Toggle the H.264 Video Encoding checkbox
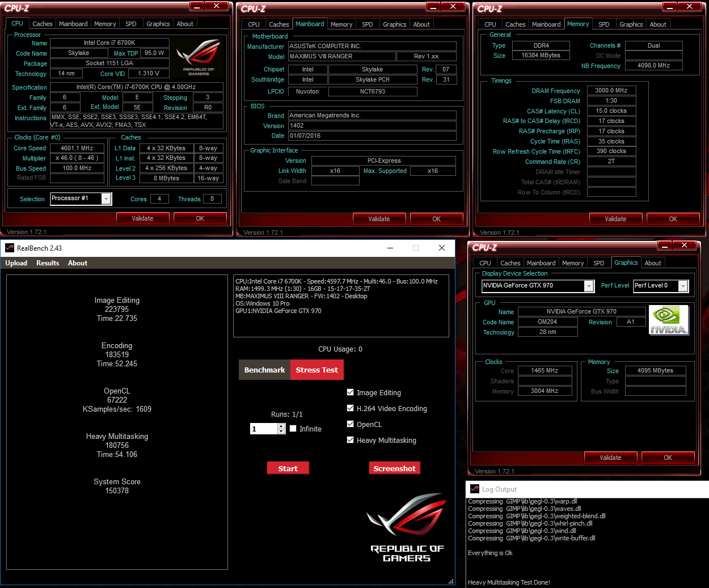709x588 pixels. [350, 408]
